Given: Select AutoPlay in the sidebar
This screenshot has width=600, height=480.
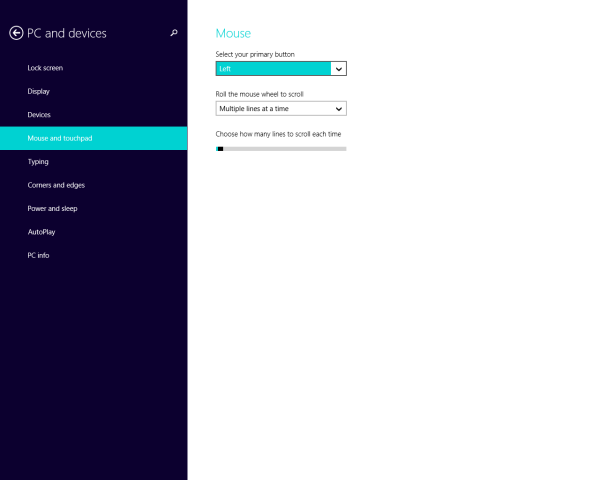Looking at the screenshot, I should (x=93, y=232).
